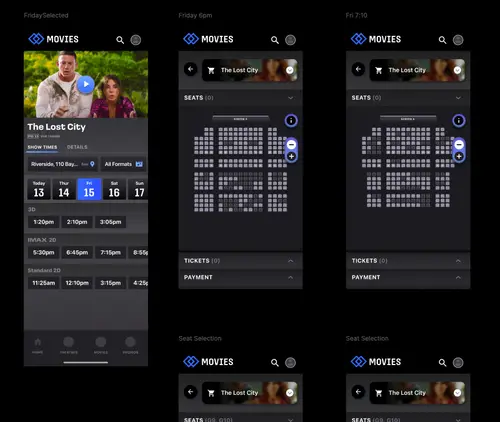Expand The Lost City dropdown, Fri 7:10
The image size is (500, 422).
pyautogui.click(x=458, y=70)
